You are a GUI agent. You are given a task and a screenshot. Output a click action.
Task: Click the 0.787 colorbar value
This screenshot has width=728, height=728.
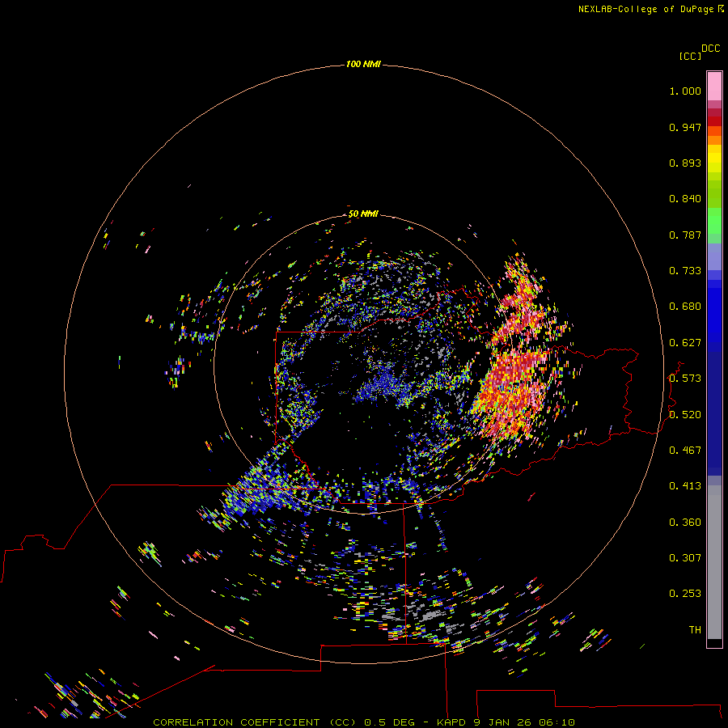(x=685, y=235)
